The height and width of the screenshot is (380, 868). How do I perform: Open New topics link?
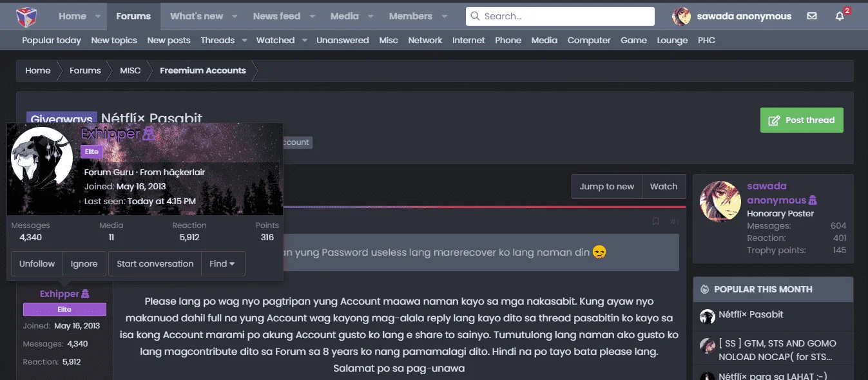point(114,40)
